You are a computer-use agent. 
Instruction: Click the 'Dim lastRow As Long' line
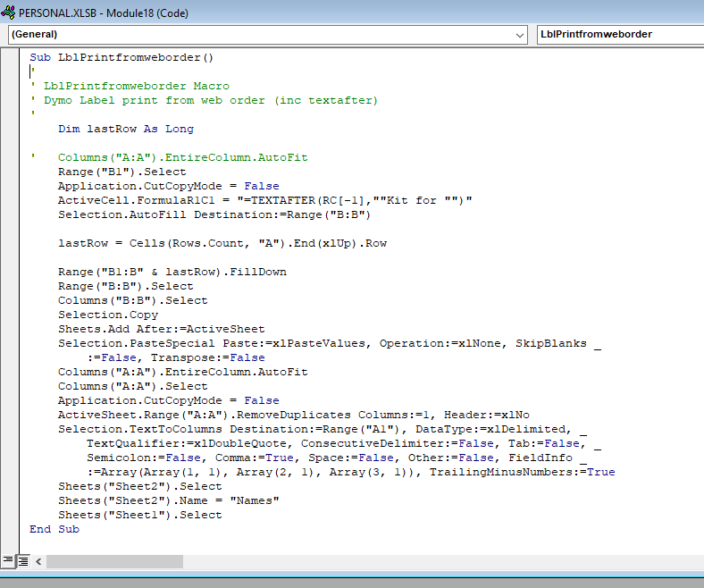tap(126, 129)
